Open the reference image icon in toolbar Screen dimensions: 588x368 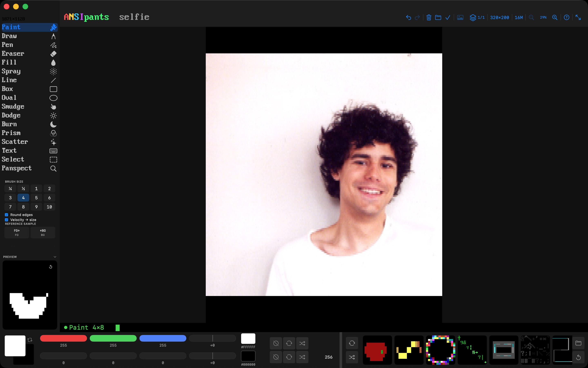pos(460,18)
